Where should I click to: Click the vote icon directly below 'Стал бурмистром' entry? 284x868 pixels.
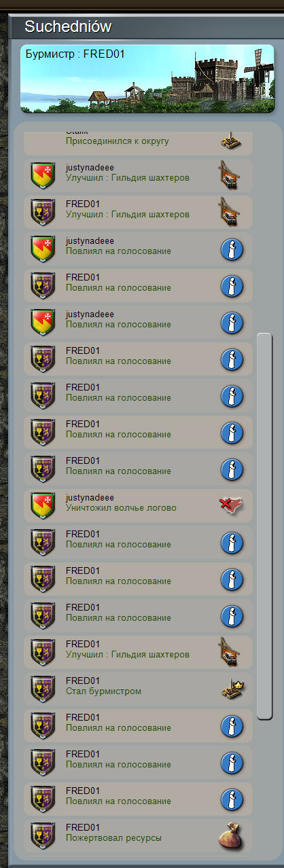(232, 725)
